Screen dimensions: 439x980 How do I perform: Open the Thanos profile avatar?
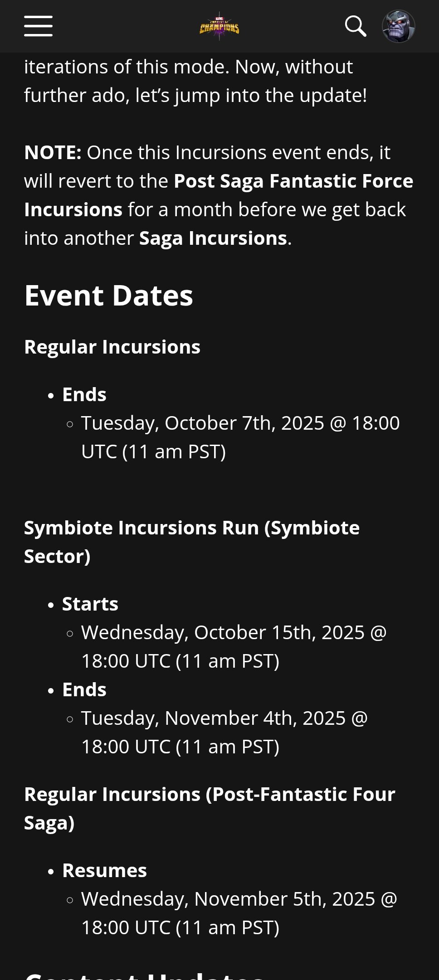coord(398,26)
